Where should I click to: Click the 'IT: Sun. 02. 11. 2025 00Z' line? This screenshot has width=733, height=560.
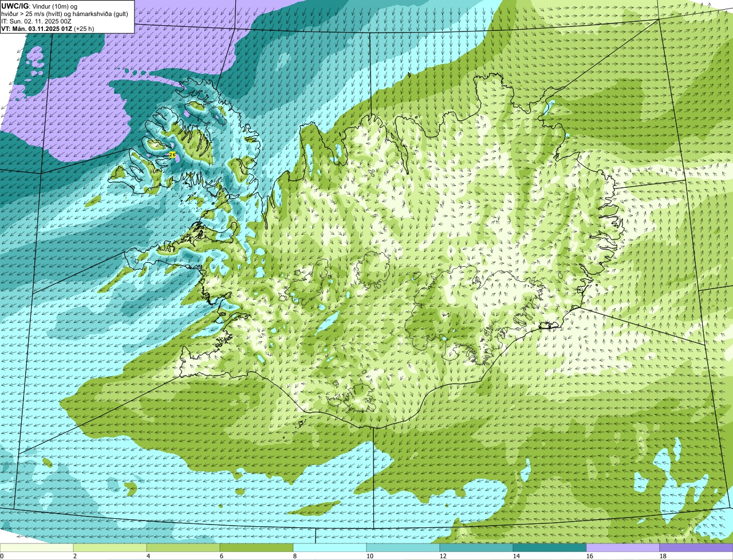pyautogui.click(x=36, y=21)
